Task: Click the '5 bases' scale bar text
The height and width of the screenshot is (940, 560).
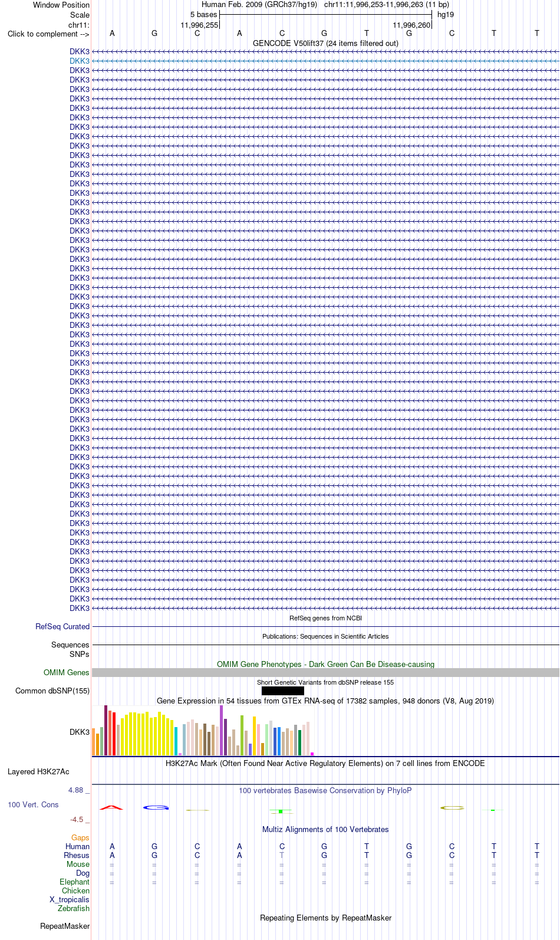Action: click(x=203, y=15)
